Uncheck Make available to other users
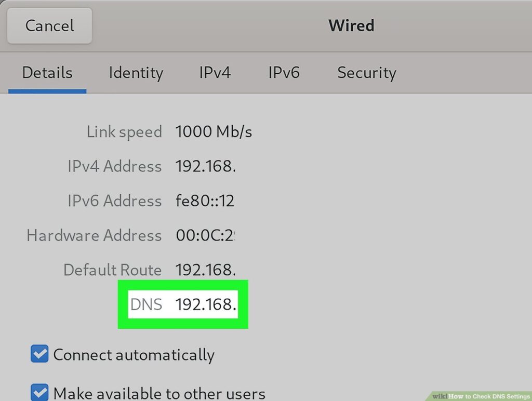 point(39,392)
